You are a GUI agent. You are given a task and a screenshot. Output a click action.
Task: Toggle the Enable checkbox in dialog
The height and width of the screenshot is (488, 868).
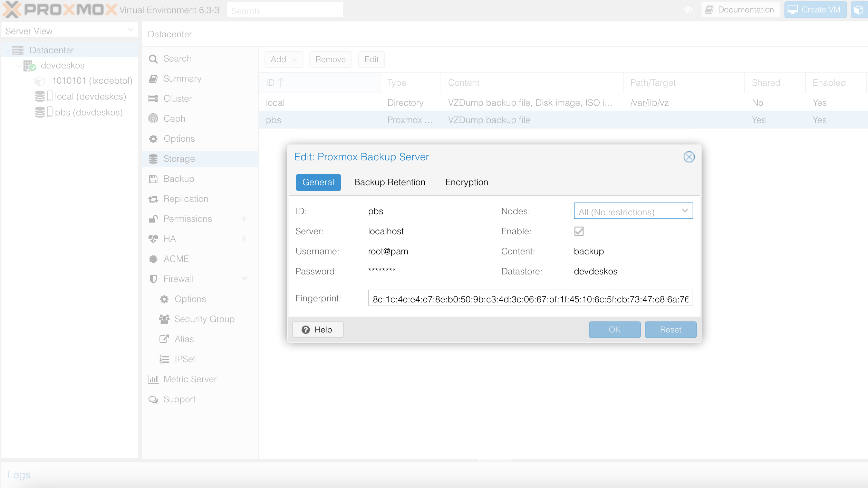579,231
